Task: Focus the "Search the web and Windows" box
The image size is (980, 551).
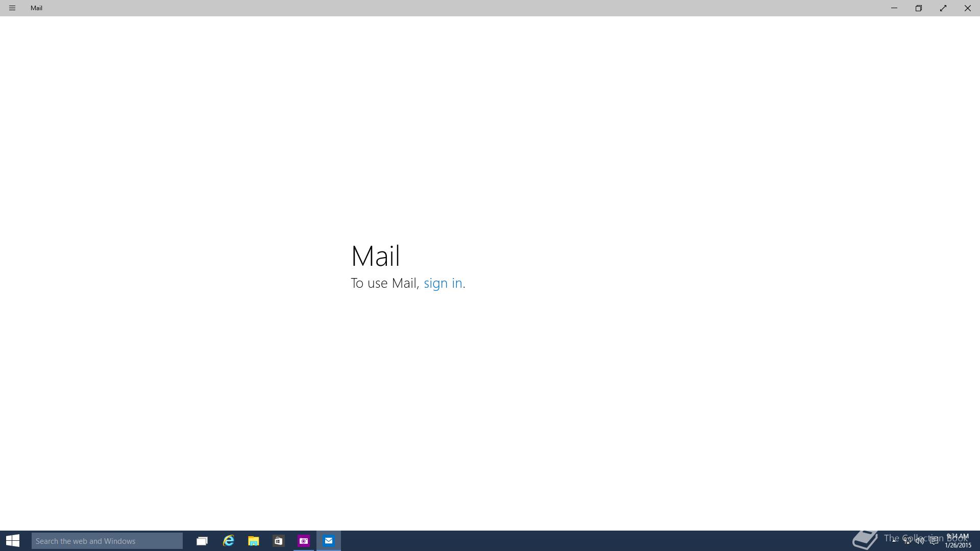Action: click(x=107, y=541)
